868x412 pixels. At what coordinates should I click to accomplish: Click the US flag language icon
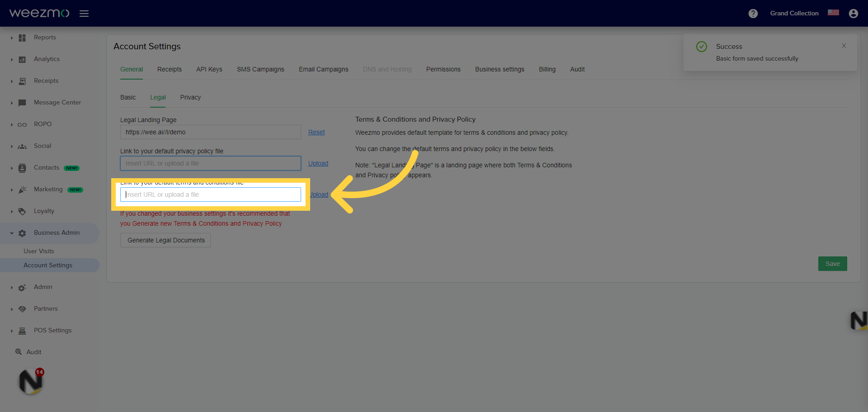point(833,13)
